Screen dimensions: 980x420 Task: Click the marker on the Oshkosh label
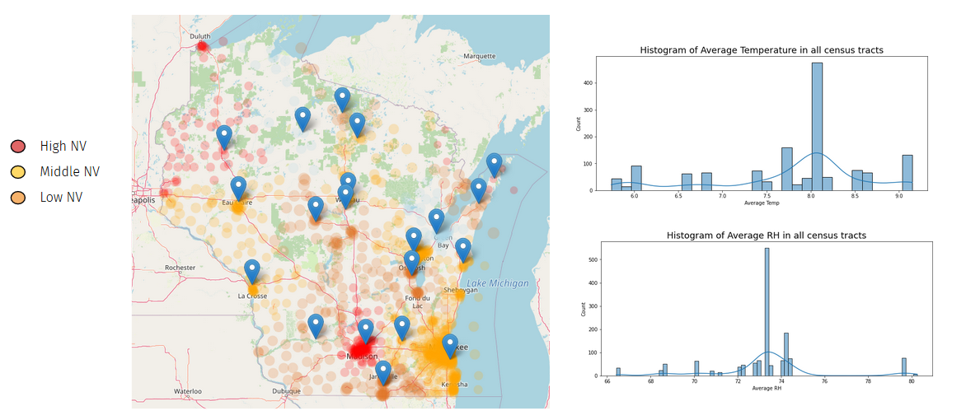pos(411,263)
